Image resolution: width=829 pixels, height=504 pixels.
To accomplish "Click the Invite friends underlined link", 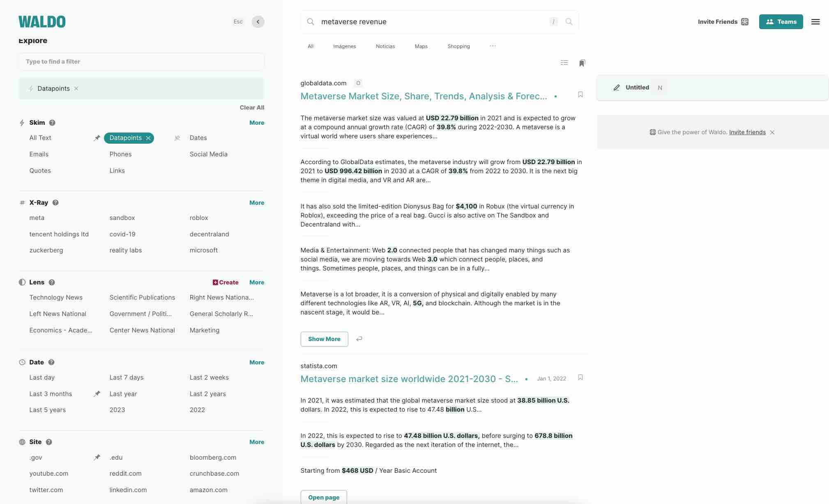I will pyautogui.click(x=747, y=132).
